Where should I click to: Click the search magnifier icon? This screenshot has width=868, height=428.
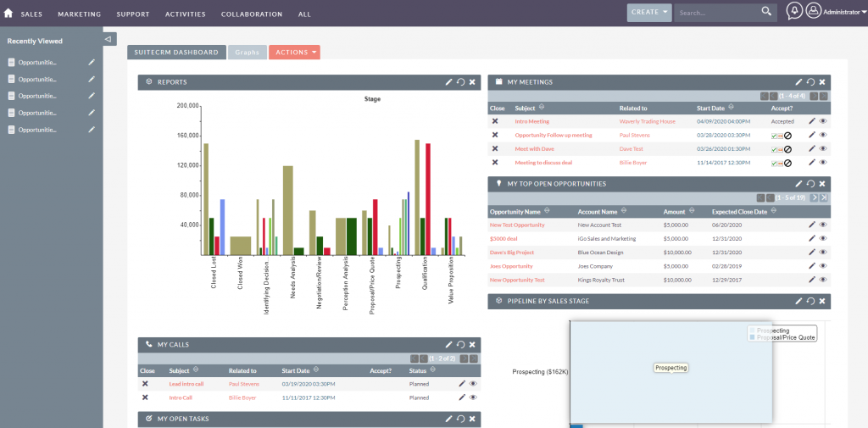pyautogui.click(x=766, y=12)
